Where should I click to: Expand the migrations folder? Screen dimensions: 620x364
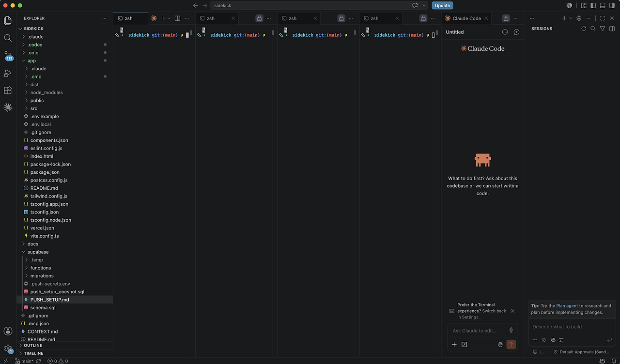pos(65,276)
